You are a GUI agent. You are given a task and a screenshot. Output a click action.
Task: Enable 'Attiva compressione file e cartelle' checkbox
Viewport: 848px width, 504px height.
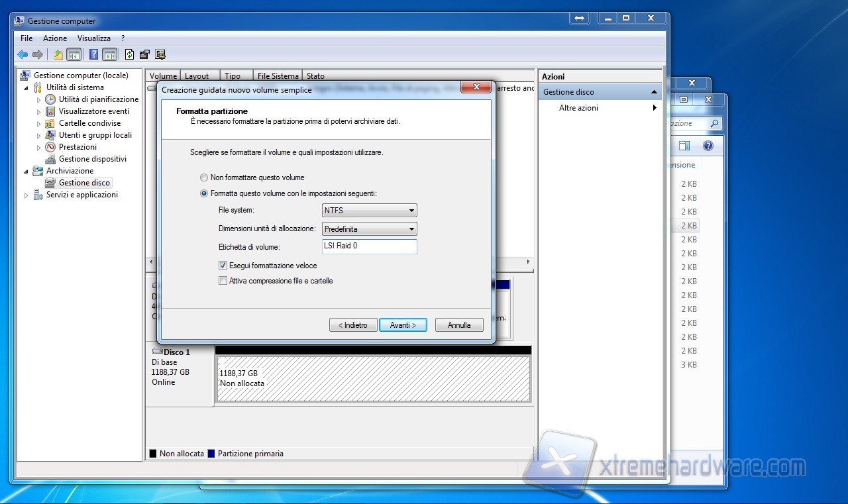tap(223, 281)
